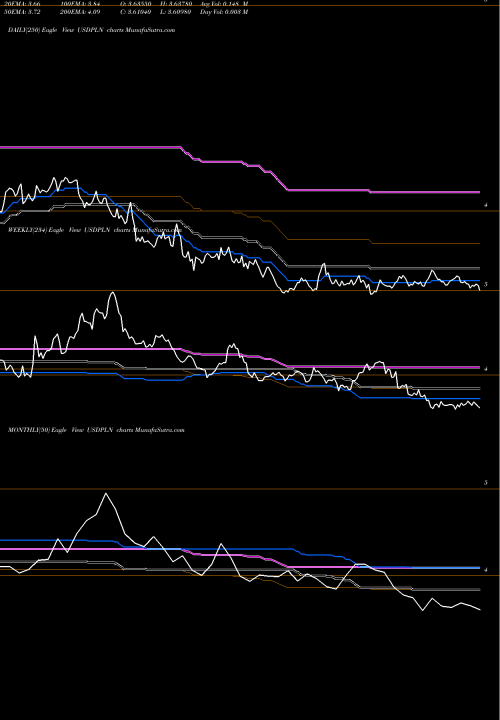Viewport: 500px width, 720px height.
Task: Click the close price "C: 3.61040"
Action: pyautogui.click(x=135, y=12)
